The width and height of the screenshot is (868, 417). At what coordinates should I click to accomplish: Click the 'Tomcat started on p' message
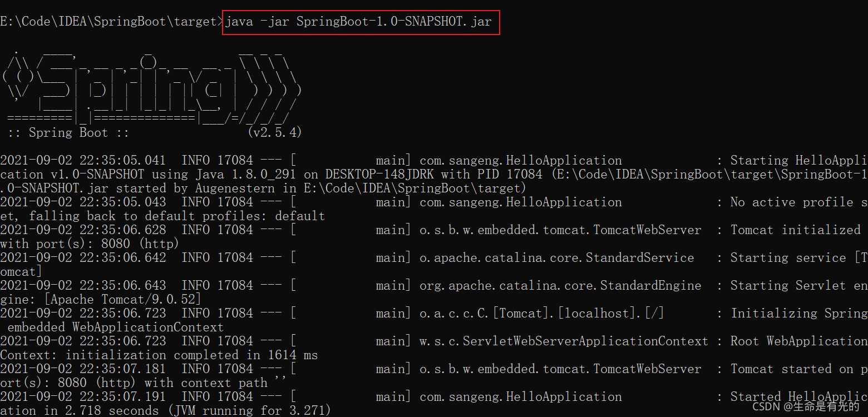(798, 369)
